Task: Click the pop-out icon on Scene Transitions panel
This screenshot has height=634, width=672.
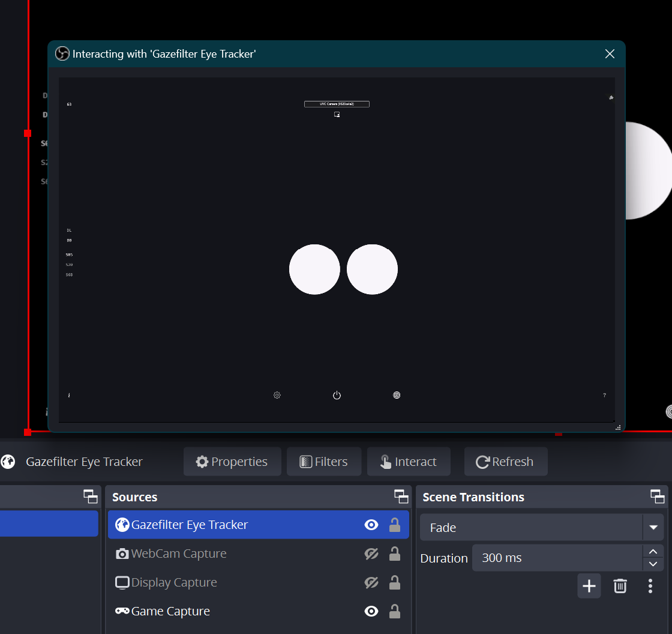Action: pyautogui.click(x=657, y=497)
